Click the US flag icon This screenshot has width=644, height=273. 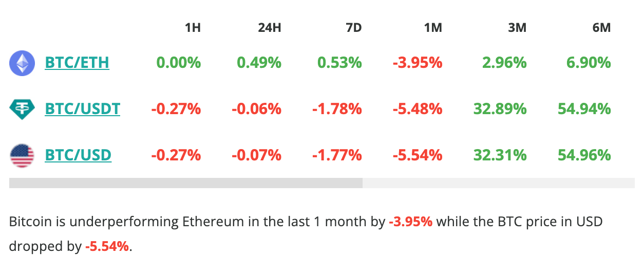point(22,155)
